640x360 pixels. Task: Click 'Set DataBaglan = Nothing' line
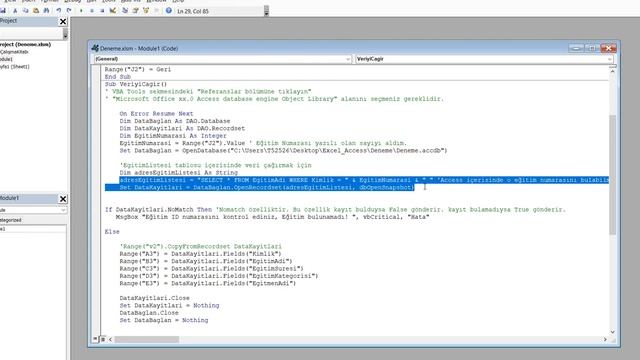tap(164, 320)
